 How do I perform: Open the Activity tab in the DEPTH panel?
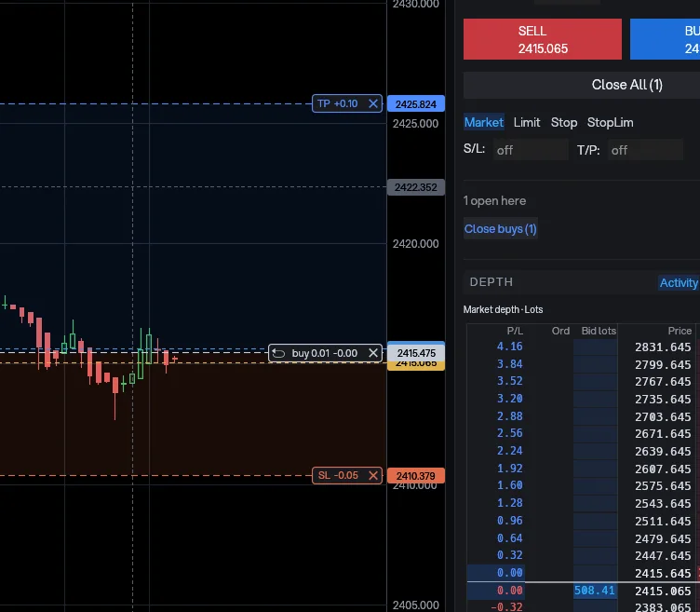pos(679,283)
